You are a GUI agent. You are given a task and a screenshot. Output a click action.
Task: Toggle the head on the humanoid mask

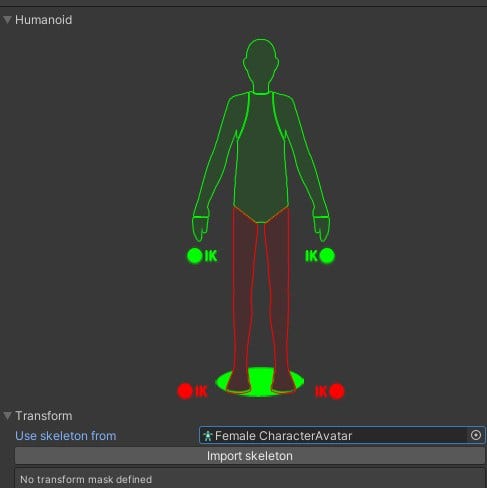tap(261, 66)
